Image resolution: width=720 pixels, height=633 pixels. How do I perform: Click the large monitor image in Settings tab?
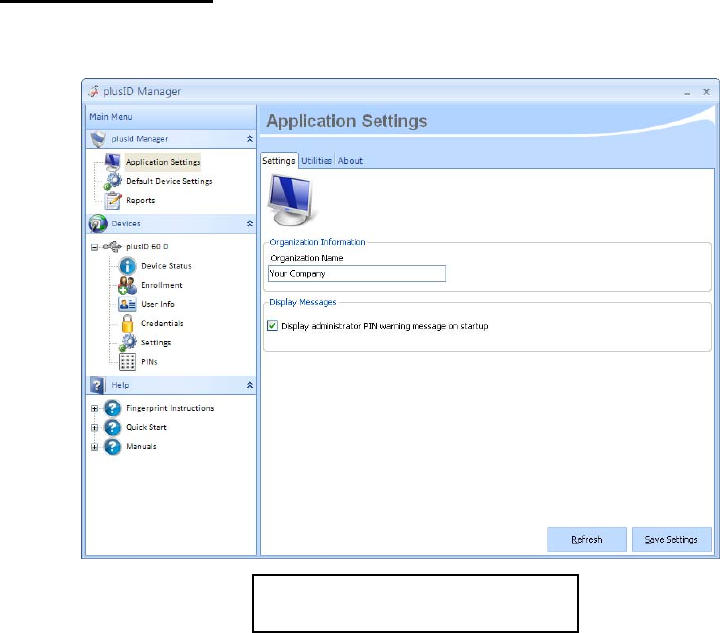click(x=292, y=200)
